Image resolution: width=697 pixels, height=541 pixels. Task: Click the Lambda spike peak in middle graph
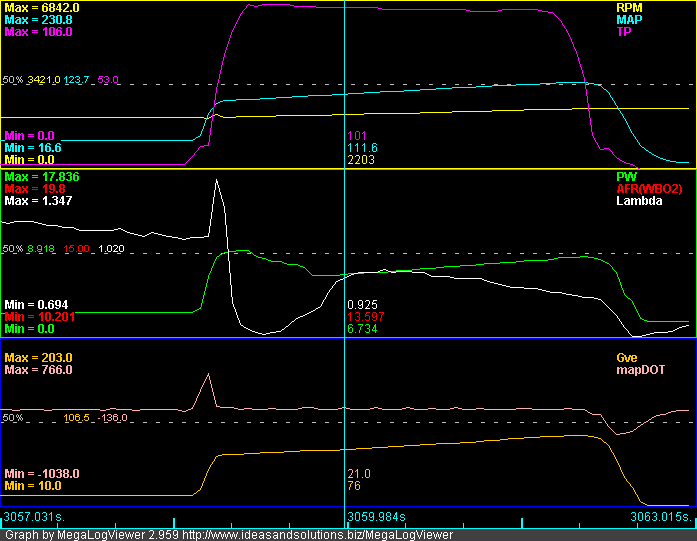216,180
